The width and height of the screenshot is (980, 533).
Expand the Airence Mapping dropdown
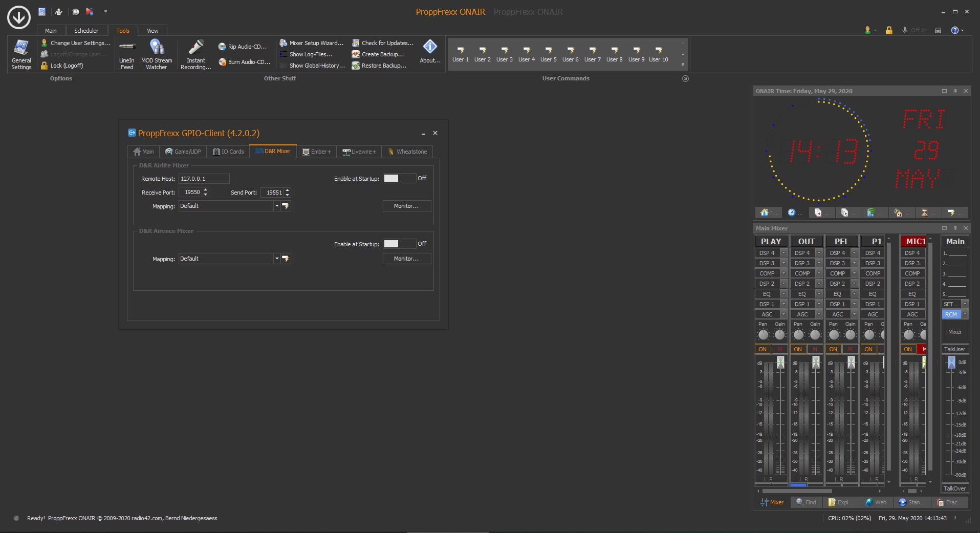pos(277,259)
